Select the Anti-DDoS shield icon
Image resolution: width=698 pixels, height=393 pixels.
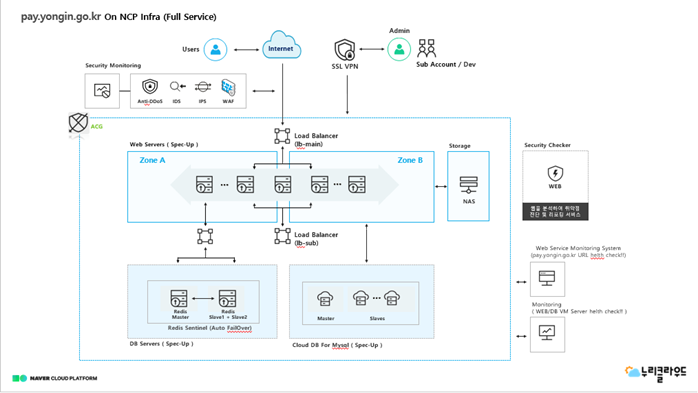click(x=150, y=86)
